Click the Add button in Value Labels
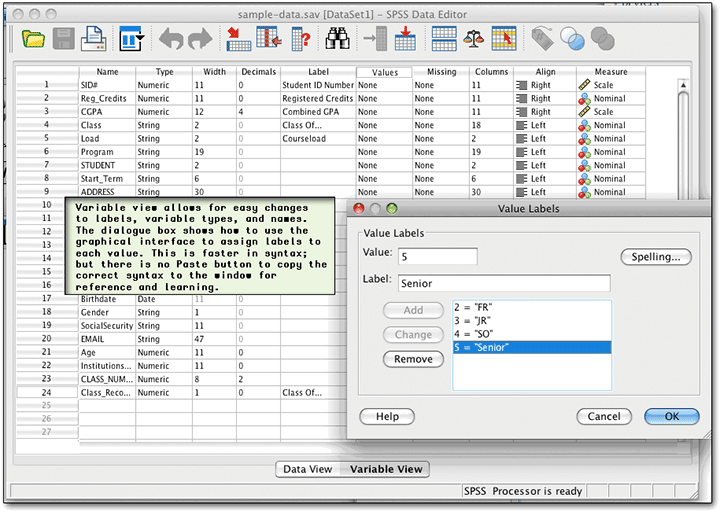 (x=413, y=310)
